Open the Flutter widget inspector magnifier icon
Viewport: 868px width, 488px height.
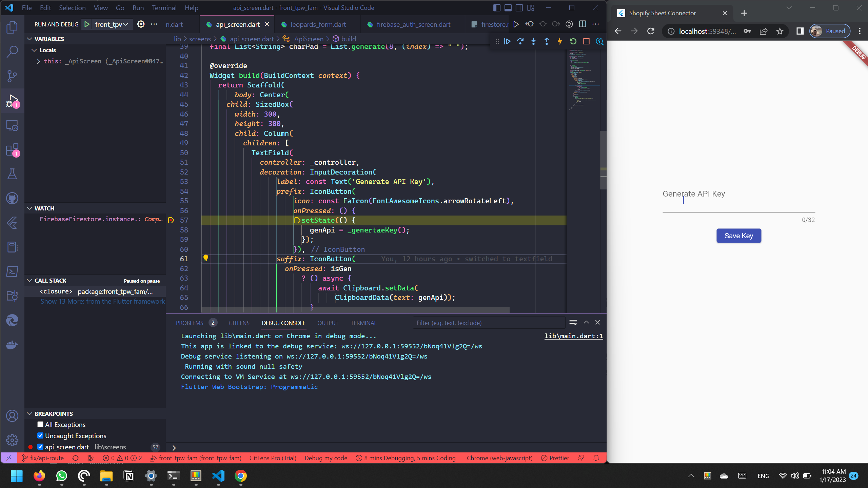599,41
